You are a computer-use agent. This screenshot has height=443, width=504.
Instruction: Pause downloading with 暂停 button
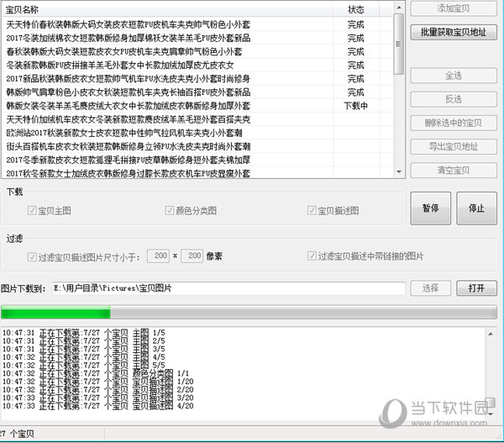[x=430, y=208]
